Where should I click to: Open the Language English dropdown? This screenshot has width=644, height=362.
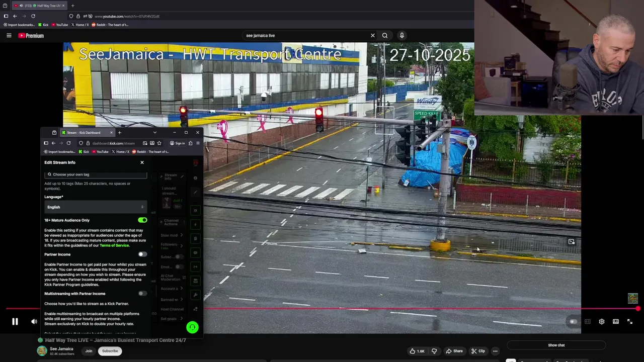(x=96, y=207)
